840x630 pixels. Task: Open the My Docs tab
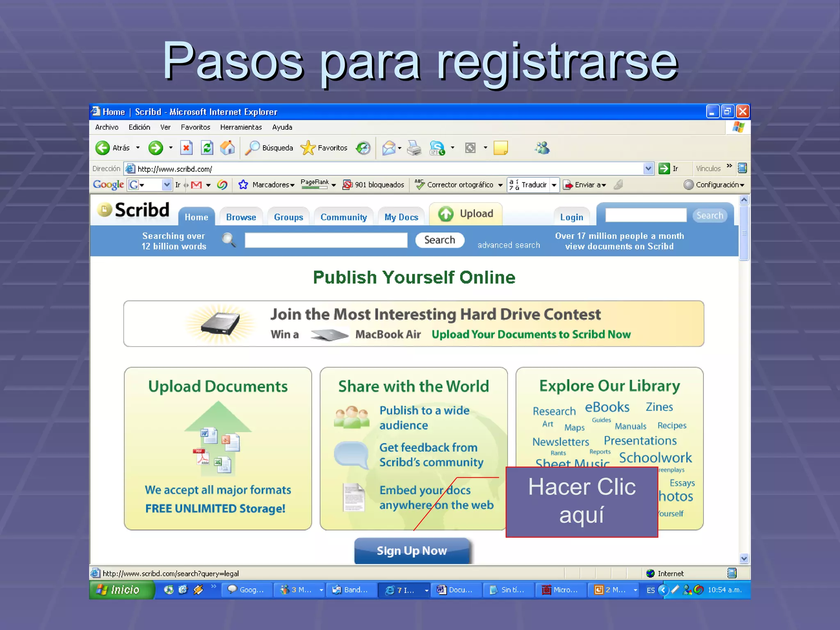[x=402, y=217]
